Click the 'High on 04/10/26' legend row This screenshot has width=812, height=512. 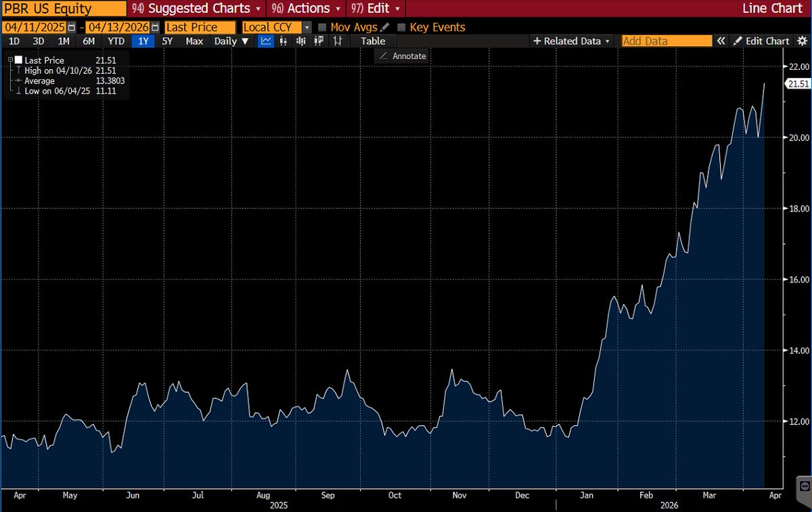pos(66,70)
